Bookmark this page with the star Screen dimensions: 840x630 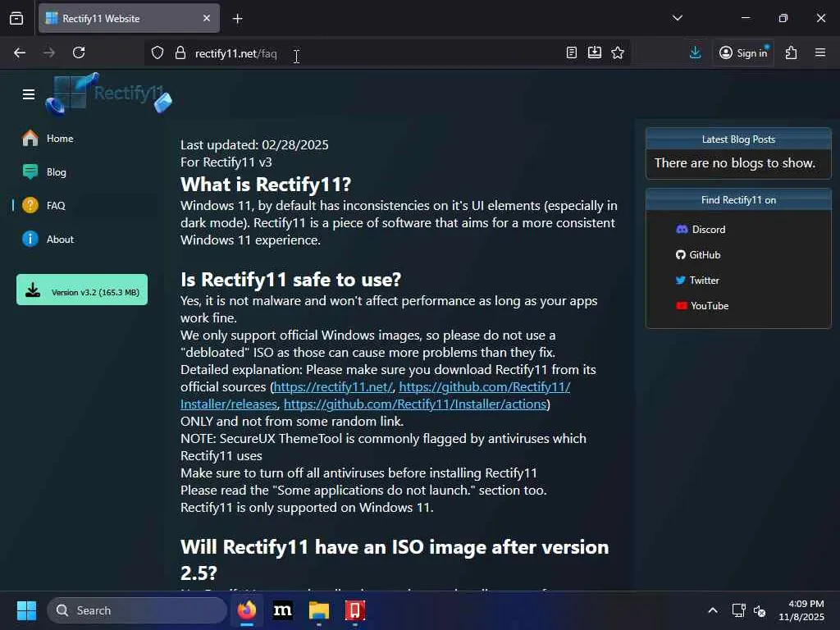tap(618, 52)
